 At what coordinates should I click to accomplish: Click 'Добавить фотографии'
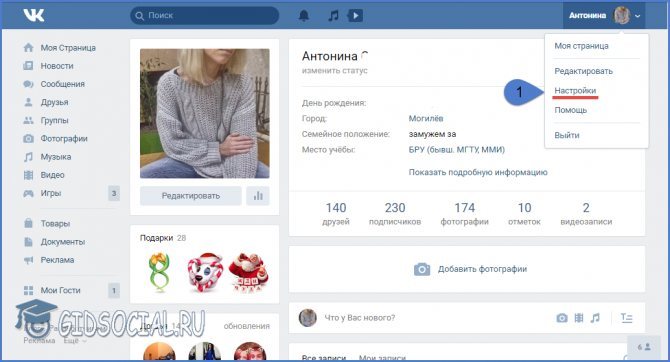pos(482,269)
